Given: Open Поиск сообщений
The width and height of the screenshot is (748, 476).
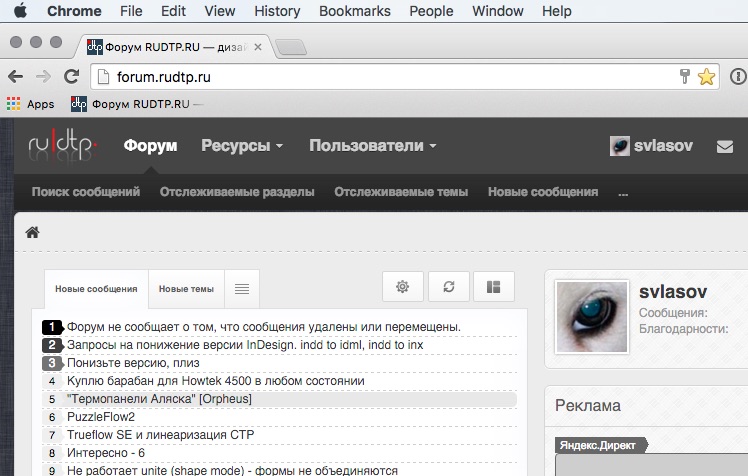Looking at the screenshot, I should (x=86, y=192).
